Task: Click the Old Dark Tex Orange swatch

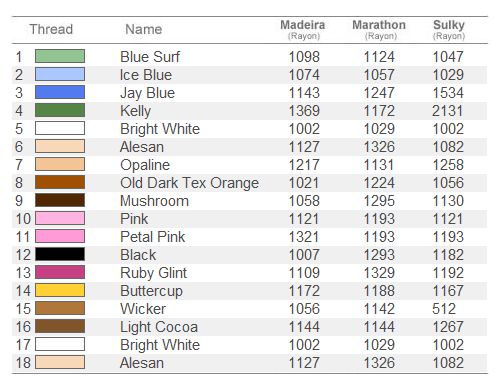Action: pos(60,182)
